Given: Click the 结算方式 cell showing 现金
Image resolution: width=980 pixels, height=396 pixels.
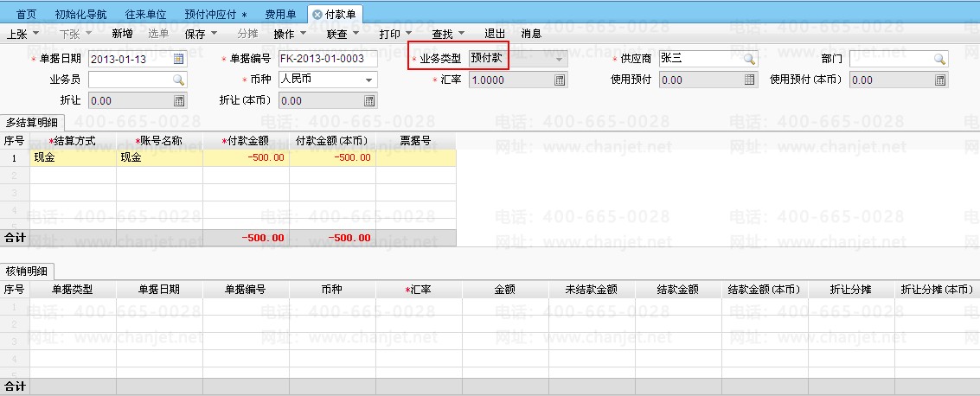Looking at the screenshot, I should tap(74, 158).
